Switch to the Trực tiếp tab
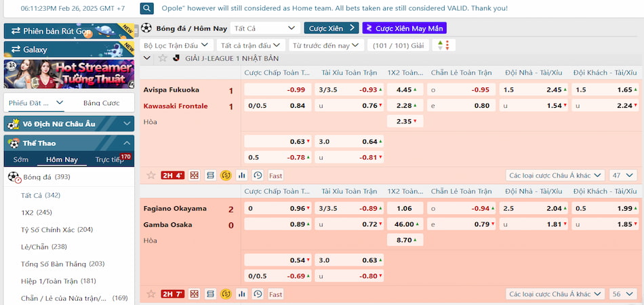 (109, 160)
